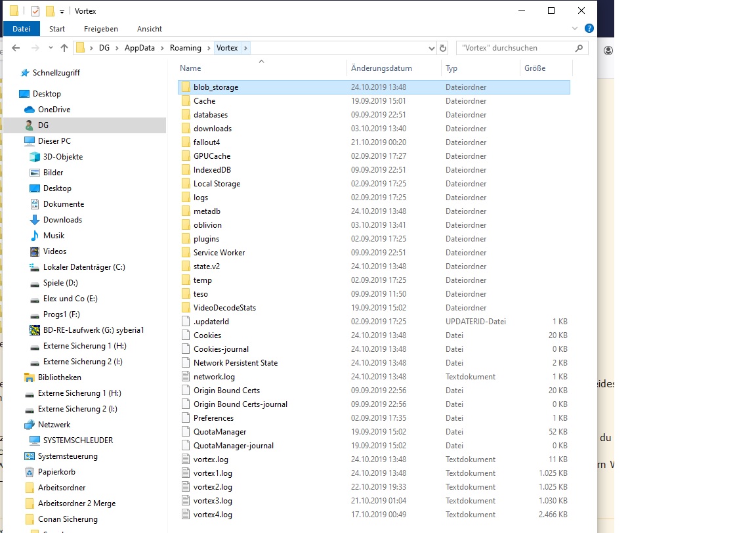Click the properties checkmark icon in title bar
The image size is (756, 533).
point(35,11)
